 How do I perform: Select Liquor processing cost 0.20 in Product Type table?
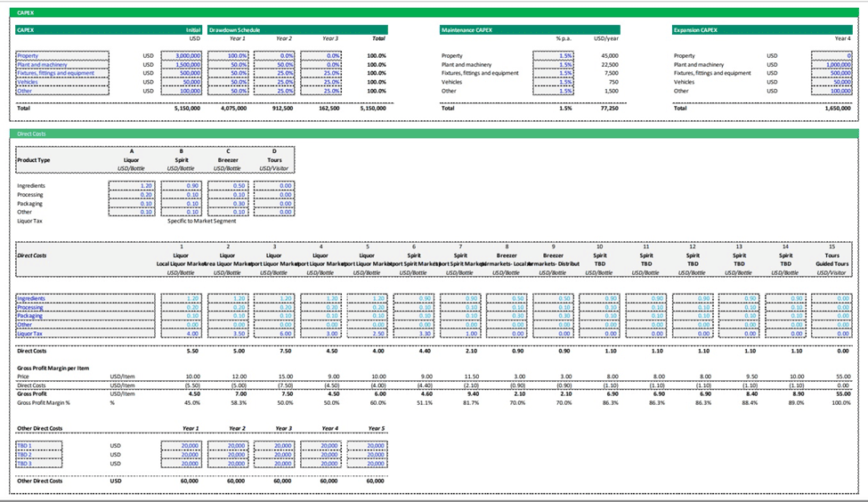tap(132, 195)
